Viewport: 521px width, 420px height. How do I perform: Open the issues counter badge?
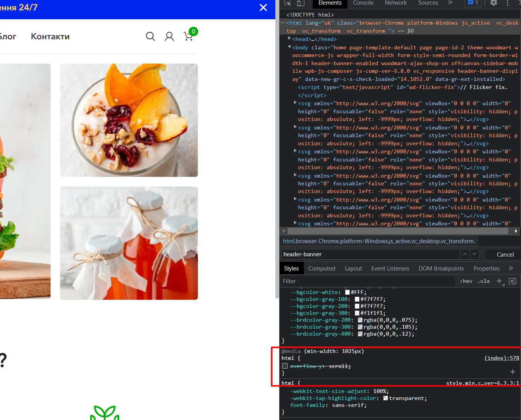pyautogui.click(x=473, y=3)
